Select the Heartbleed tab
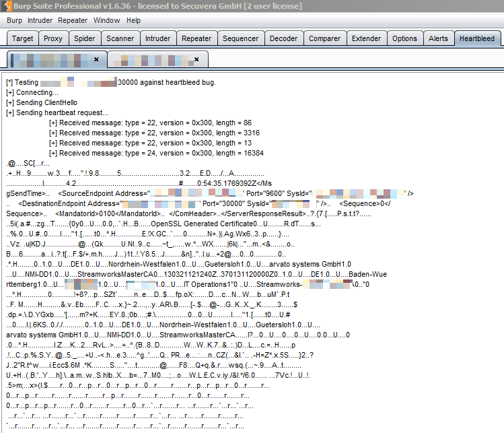This screenshot has height=433, width=504. tap(477, 38)
